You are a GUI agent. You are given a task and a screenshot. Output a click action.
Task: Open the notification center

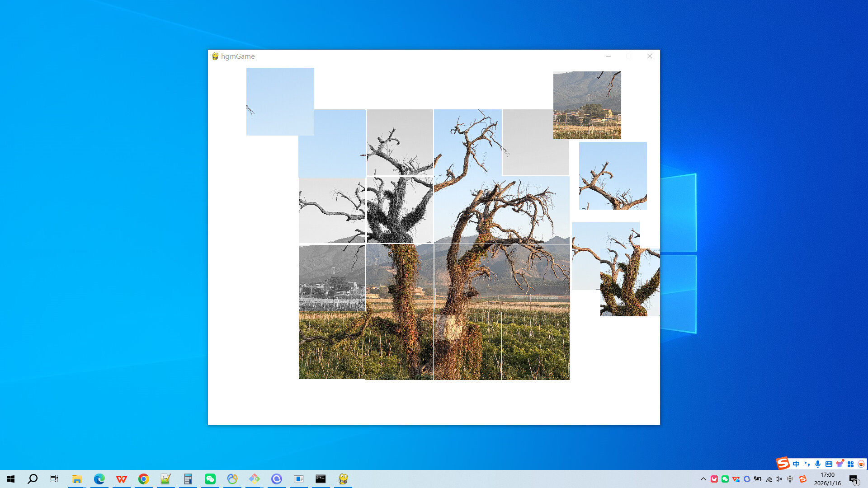tap(854, 480)
